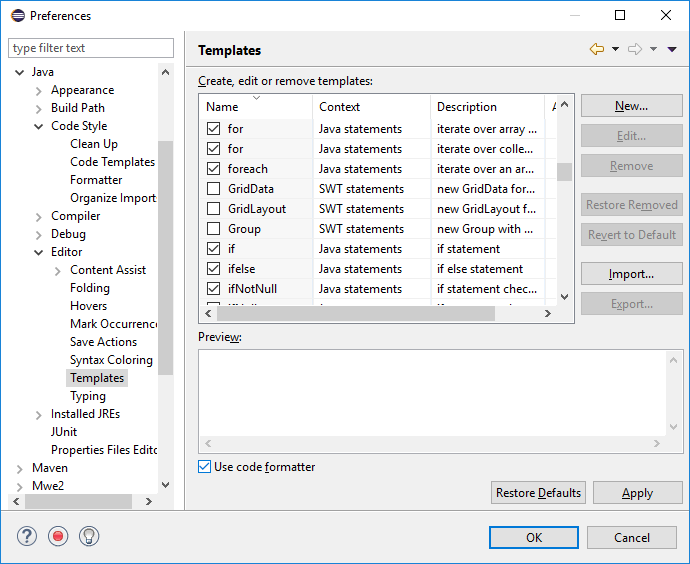The height and width of the screenshot is (564, 690).
Task: Uncheck the ifNotNull template checkbox
Action: click(213, 289)
